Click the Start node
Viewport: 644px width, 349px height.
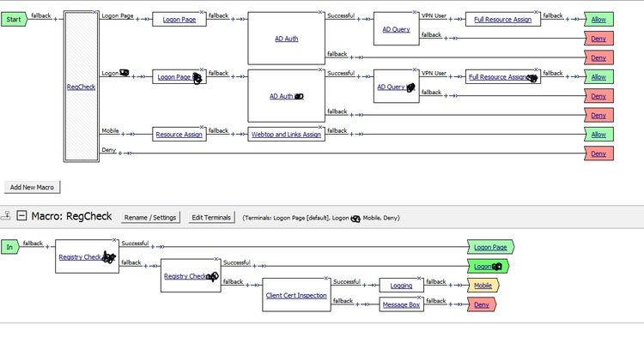pos(14,19)
